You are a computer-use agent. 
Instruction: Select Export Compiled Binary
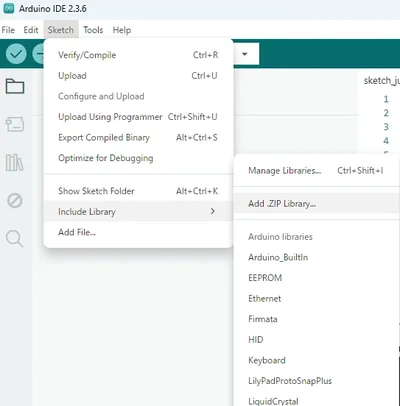[x=138, y=138]
